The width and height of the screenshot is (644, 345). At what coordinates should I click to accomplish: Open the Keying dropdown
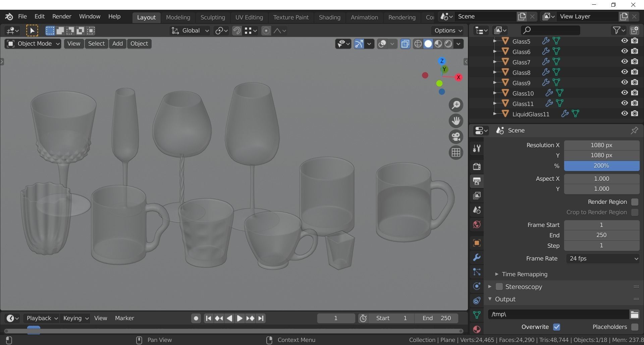(75, 318)
